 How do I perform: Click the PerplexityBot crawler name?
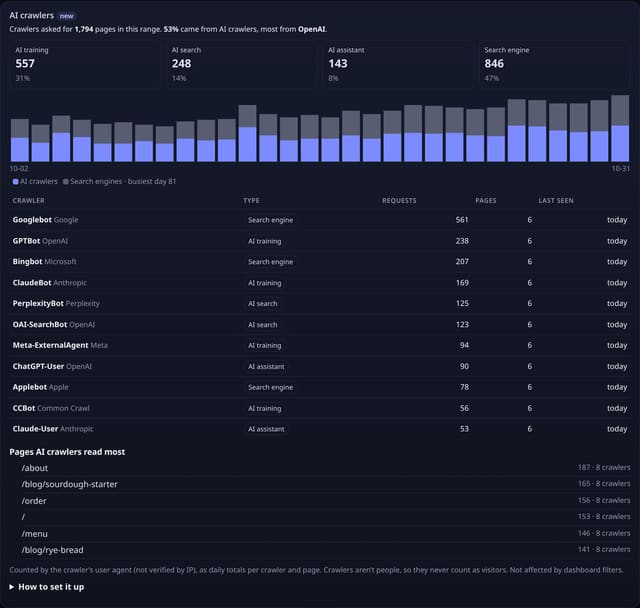pos(38,304)
